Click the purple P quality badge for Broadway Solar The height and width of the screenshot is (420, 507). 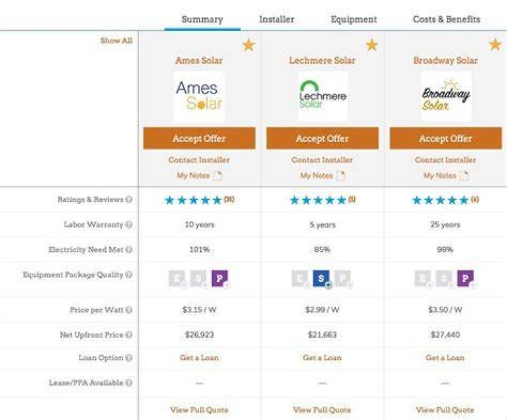tap(465, 278)
